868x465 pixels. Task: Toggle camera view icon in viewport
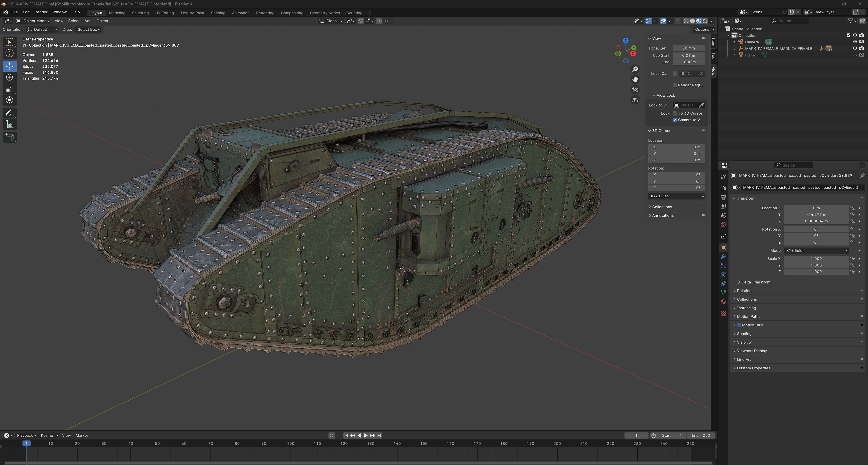click(x=635, y=90)
